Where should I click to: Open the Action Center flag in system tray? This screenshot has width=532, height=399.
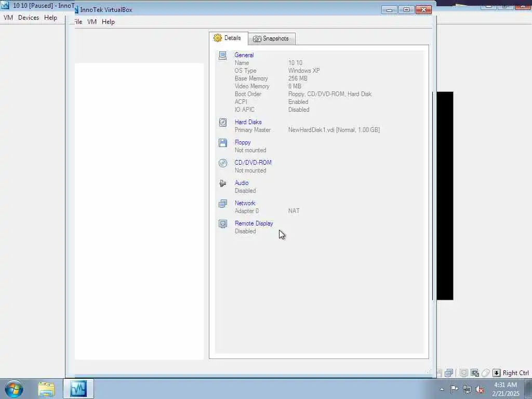(x=454, y=389)
